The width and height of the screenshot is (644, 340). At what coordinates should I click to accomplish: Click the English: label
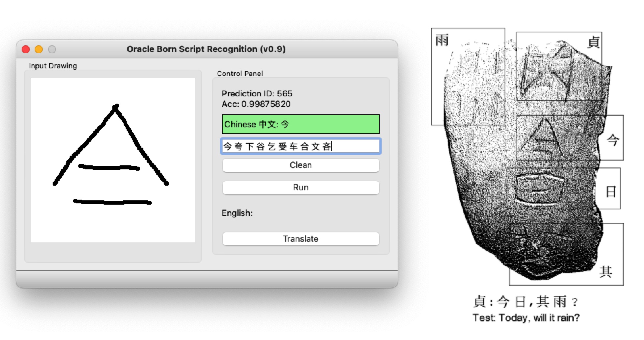tap(237, 213)
